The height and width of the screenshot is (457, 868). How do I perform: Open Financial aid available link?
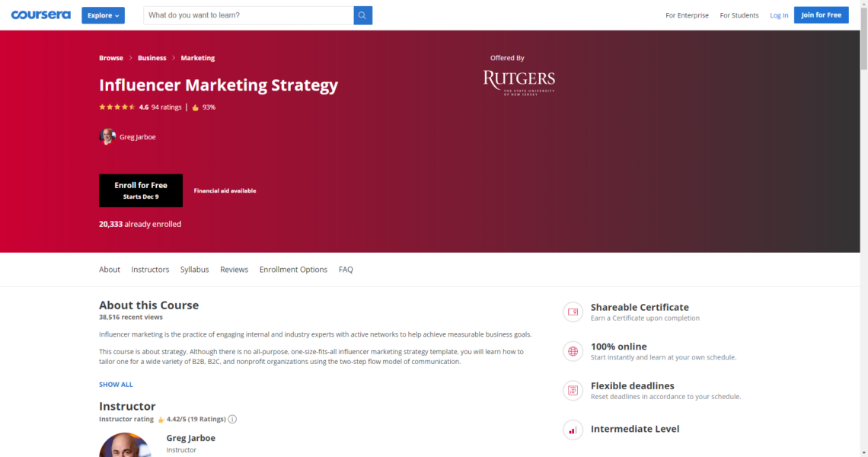(225, 190)
